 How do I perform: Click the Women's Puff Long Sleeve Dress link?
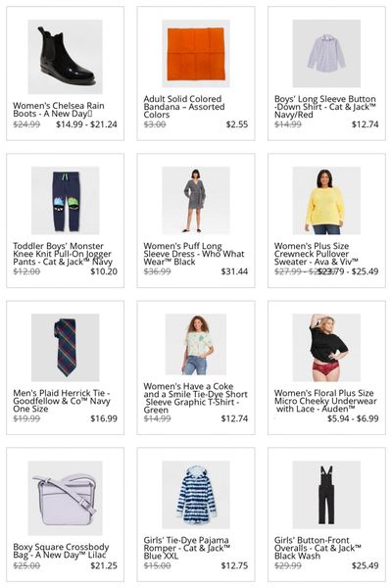tap(194, 254)
